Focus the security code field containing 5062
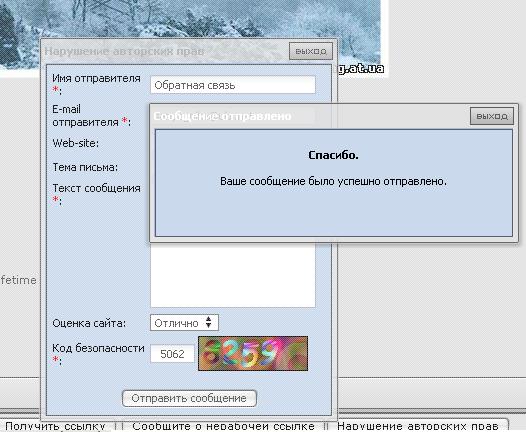526x432 pixels. click(172, 354)
